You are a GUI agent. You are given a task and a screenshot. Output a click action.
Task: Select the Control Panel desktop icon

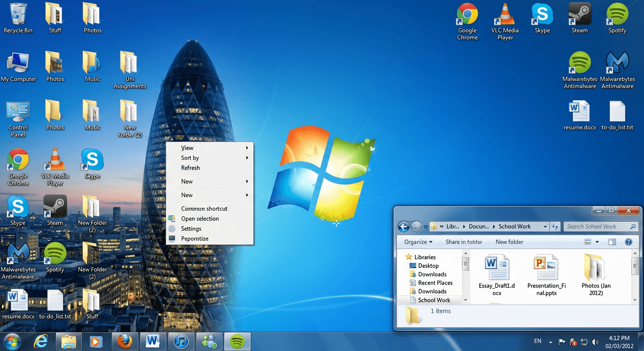pyautogui.click(x=18, y=119)
